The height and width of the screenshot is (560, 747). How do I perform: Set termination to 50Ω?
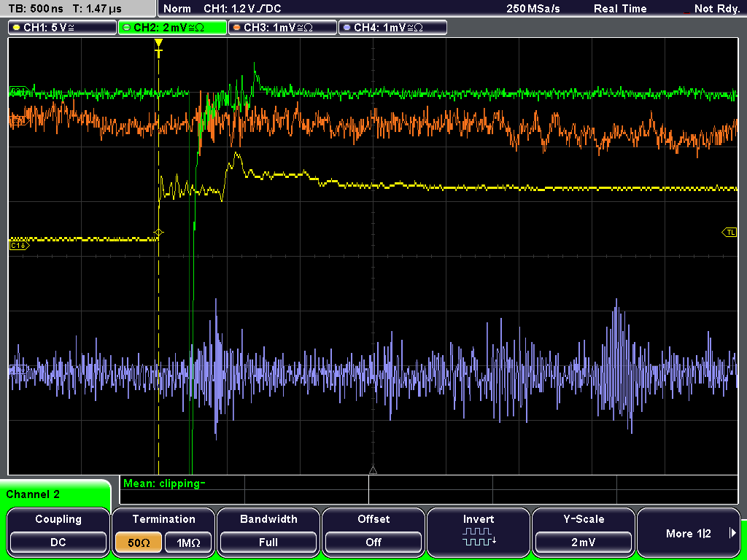139,542
